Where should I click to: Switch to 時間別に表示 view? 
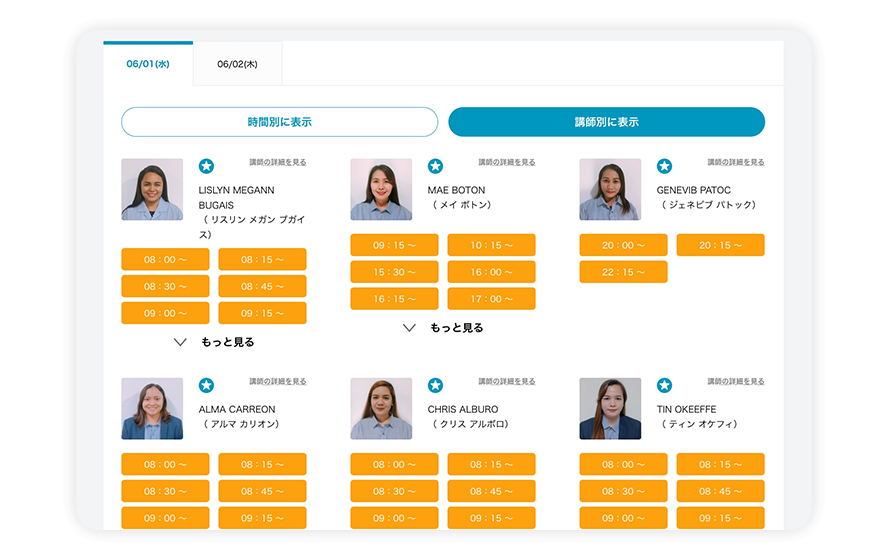[x=279, y=122]
